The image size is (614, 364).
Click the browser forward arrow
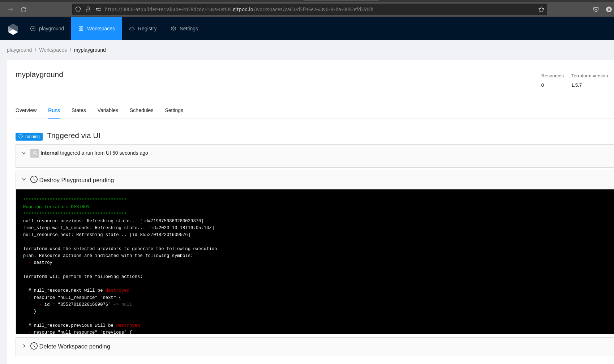pyautogui.click(x=10, y=10)
